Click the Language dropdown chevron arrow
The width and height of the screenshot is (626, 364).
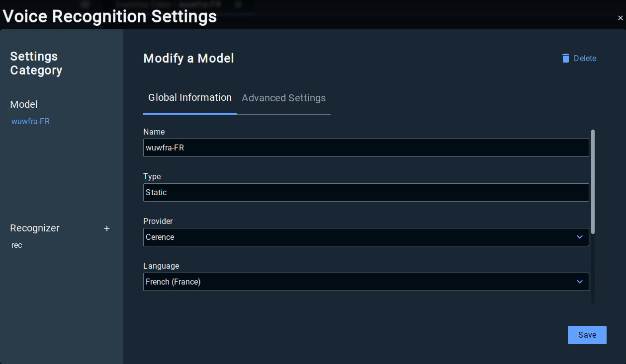click(x=579, y=282)
